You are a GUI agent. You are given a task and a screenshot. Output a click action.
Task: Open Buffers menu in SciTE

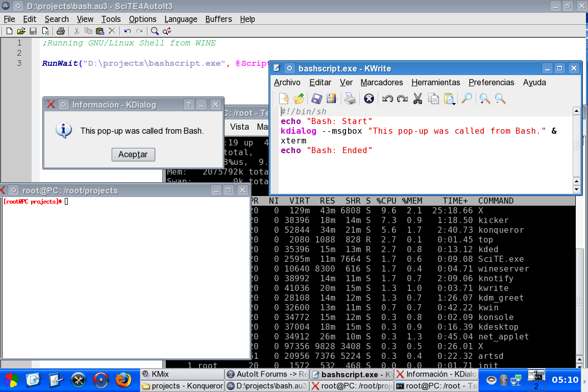coord(218,19)
